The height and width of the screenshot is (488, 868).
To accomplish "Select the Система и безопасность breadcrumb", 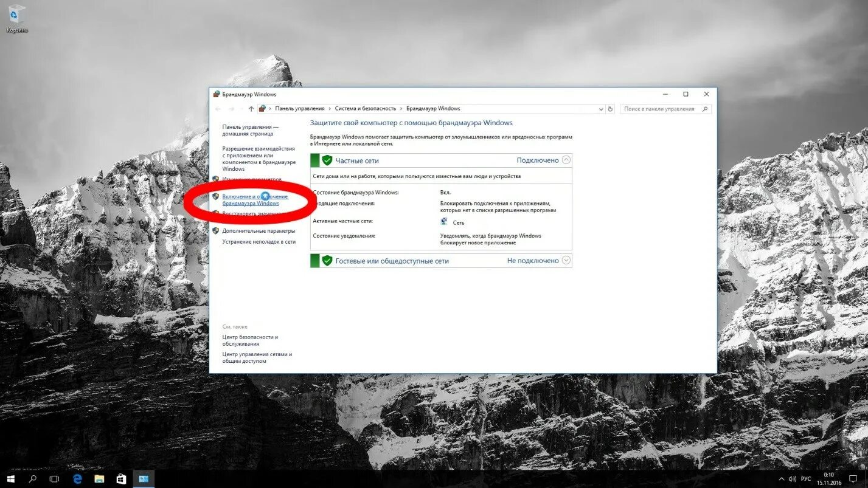I will [365, 109].
